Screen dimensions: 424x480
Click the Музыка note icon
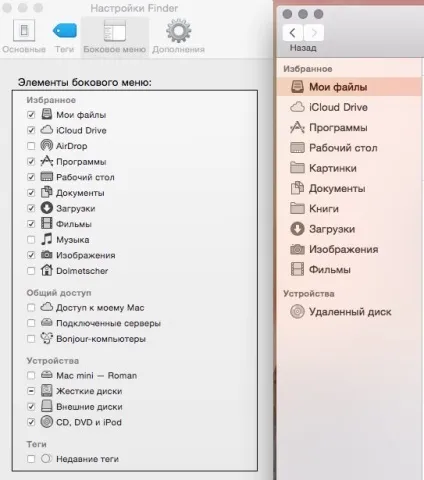pos(47,239)
